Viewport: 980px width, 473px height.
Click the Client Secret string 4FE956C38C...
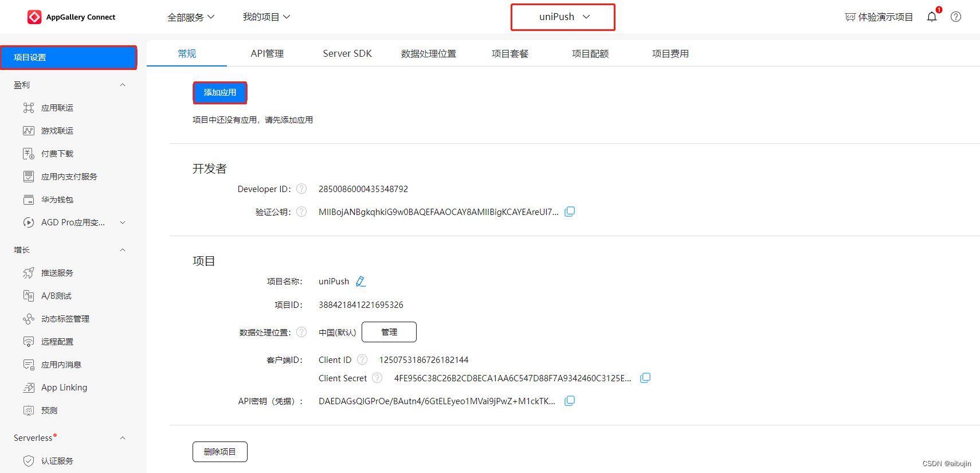coord(512,378)
